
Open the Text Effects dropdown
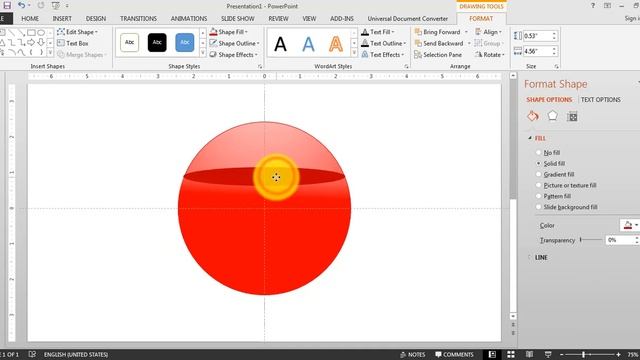pyautogui.click(x=382, y=55)
